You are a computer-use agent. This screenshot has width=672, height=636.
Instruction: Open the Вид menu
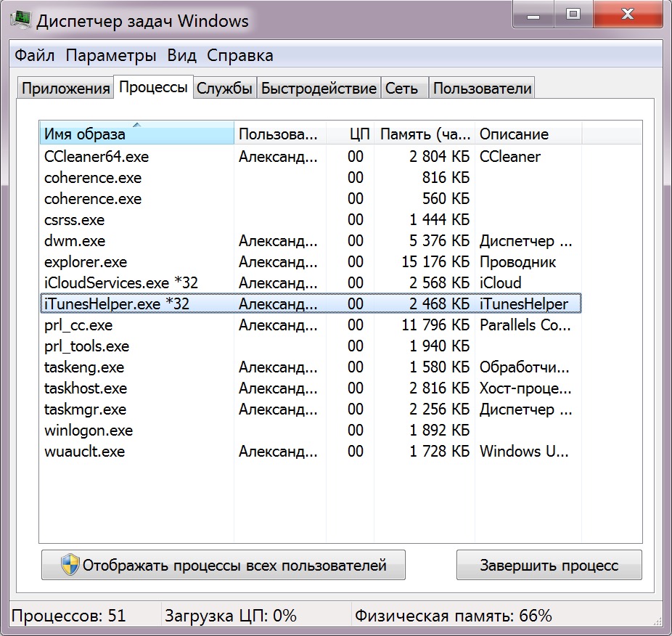coord(181,56)
